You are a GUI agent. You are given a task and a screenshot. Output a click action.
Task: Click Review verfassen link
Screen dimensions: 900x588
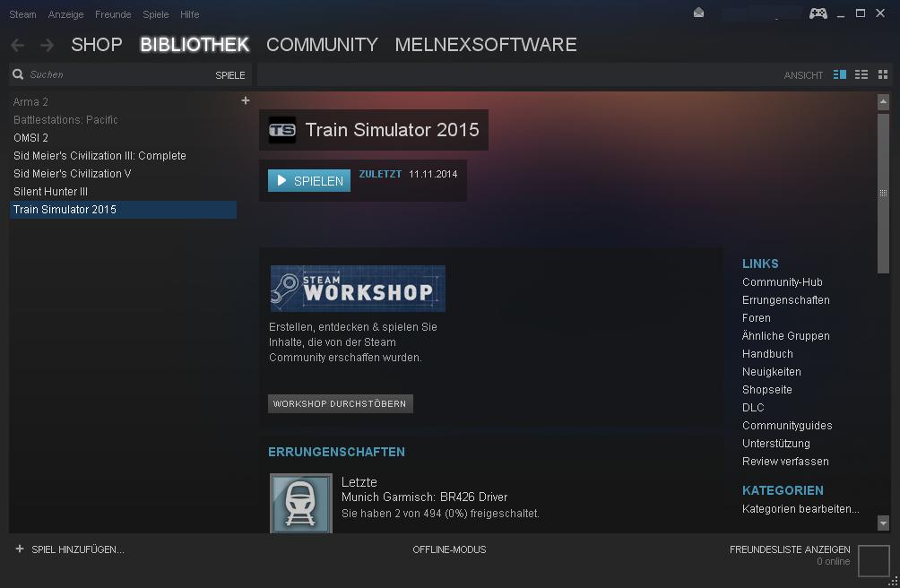[x=785, y=462]
